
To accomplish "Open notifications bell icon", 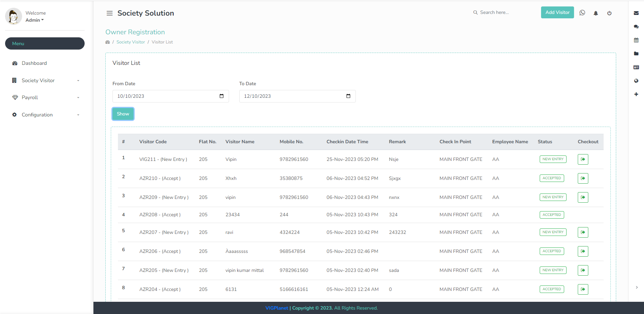I will pos(596,13).
